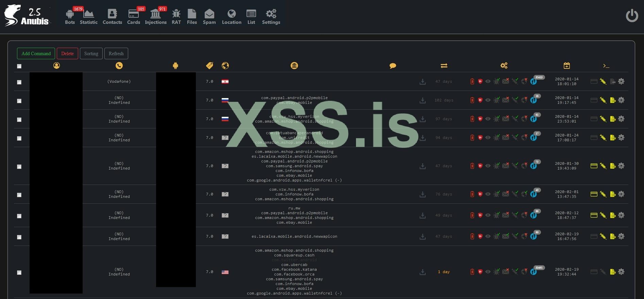Click 'ru.mw' in the injections column
Viewport: 644px width, 299px height.
pyautogui.click(x=294, y=208)
